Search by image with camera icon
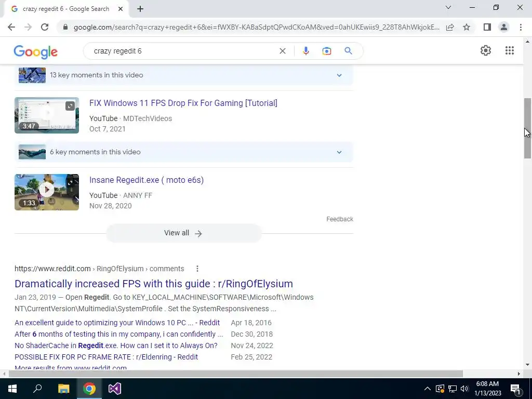 (326, 51)
